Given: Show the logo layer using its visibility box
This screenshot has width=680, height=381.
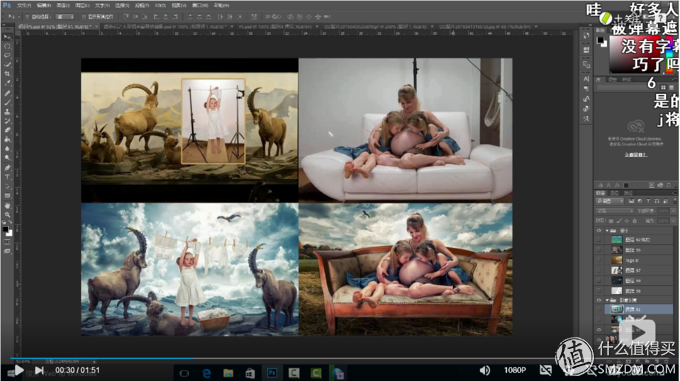Looking at the screenshot, I should (599, 260).
